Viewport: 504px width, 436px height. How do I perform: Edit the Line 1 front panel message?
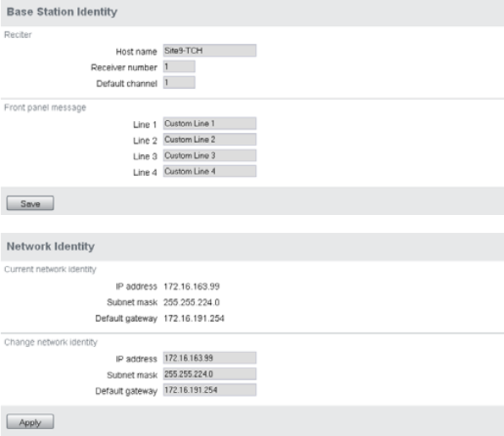pyautogui.click(x=209, y=124)
